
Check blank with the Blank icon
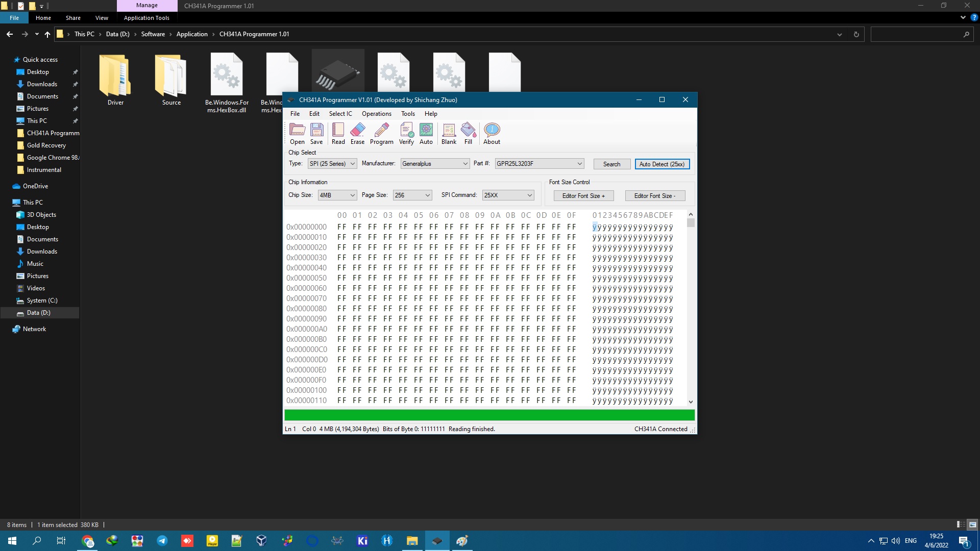tap(449, 134)
